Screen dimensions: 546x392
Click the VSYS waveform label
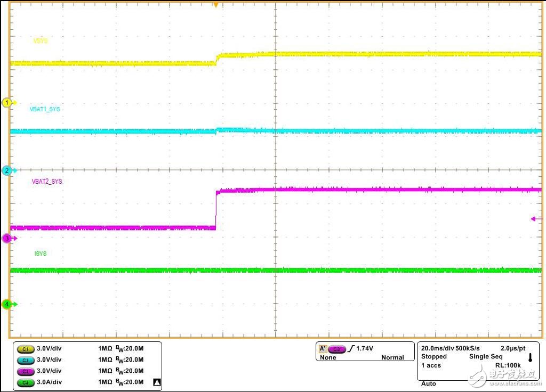41,41
